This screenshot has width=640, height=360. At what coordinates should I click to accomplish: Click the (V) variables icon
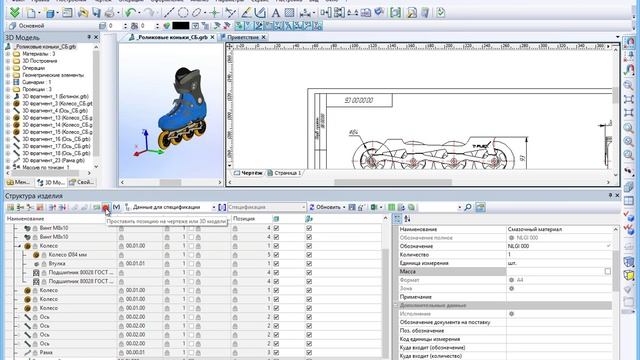[116, 207]
